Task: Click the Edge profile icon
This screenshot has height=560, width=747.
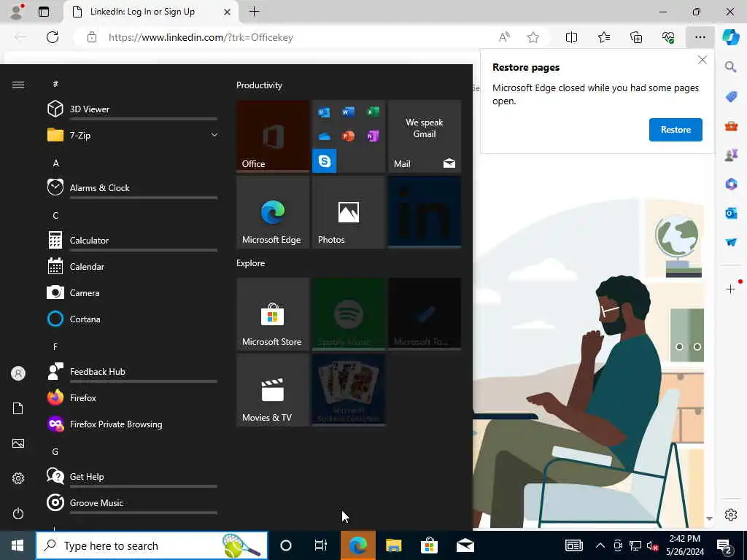Action: [17, 12]
